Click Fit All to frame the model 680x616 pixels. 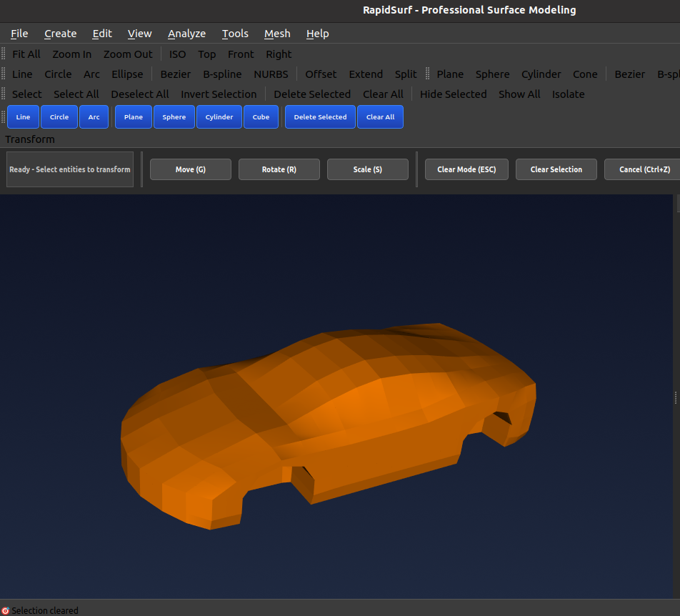tap(26, 54)
